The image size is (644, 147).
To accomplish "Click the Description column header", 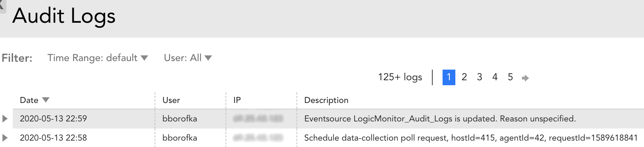I will click(x=326, y=100).
